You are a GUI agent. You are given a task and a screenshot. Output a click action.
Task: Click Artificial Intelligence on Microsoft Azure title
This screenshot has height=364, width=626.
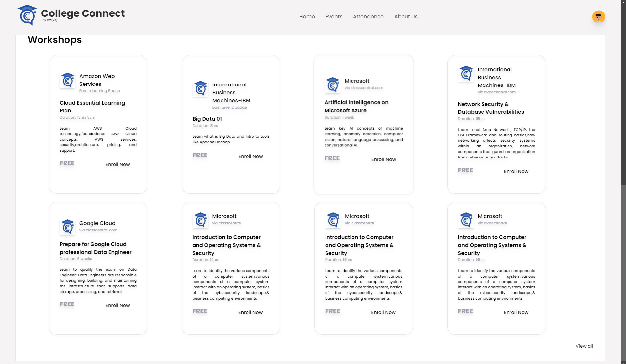pyautogui.click(x=356, y=106)
